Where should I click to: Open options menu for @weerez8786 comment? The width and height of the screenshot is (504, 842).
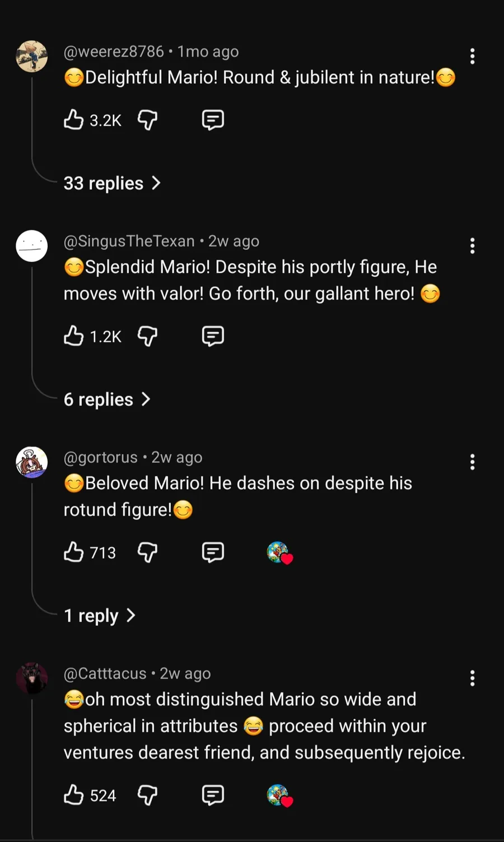click(x=473, y=56)
